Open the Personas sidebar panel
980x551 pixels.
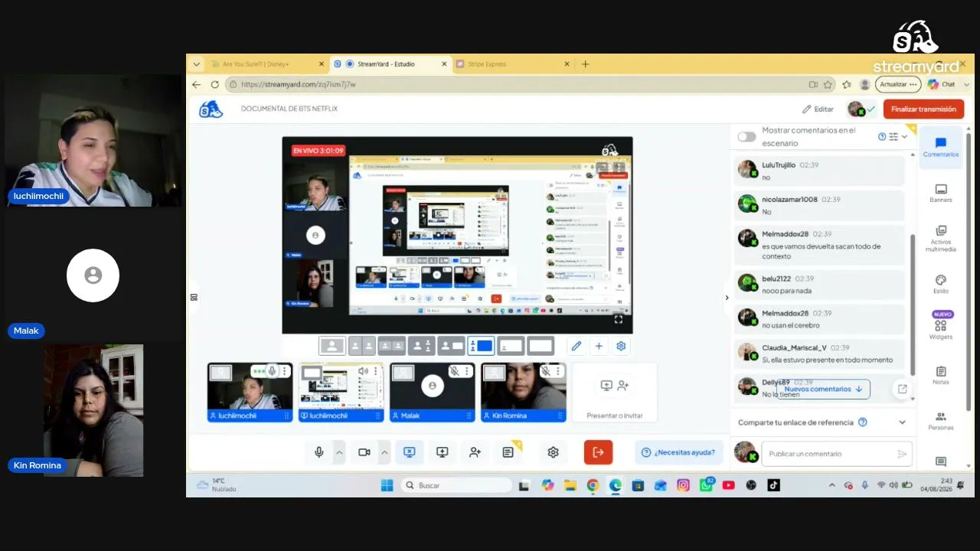point(940,421)
